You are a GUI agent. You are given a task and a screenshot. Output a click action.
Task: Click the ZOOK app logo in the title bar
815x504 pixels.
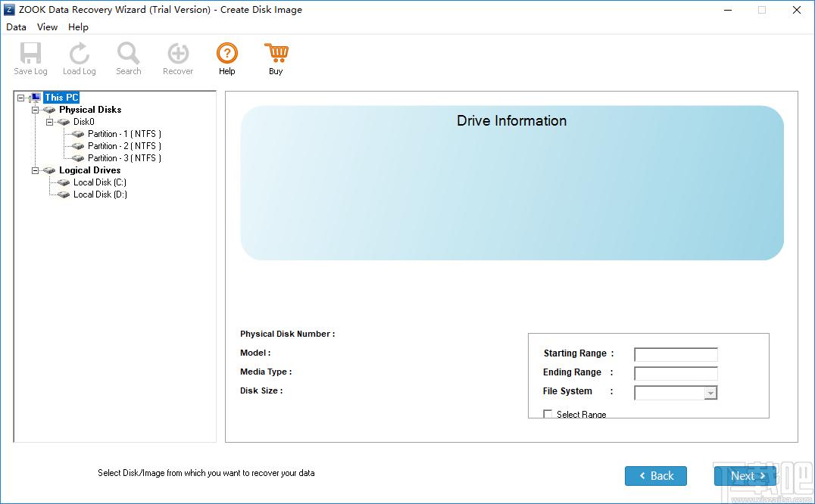(x=9, y=10)
